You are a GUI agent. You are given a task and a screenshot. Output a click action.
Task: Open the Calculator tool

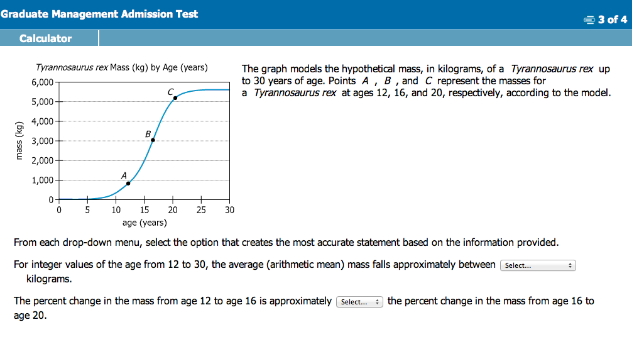coord(45,38)
